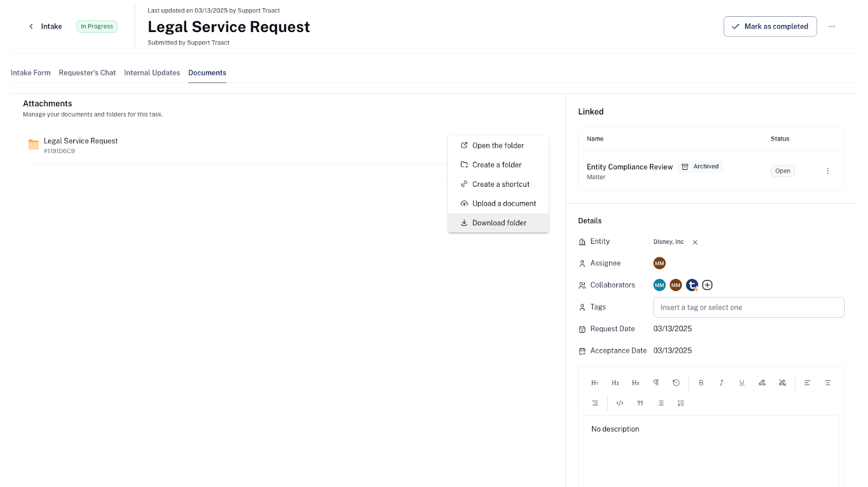Insert a code block
This screenshot has width=868, height=487.
point(620,403)
